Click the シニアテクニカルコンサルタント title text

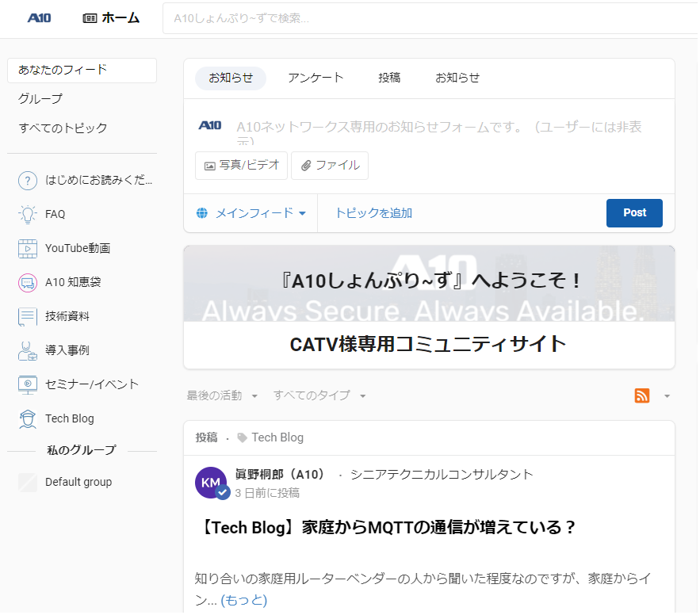pos(442,475)
